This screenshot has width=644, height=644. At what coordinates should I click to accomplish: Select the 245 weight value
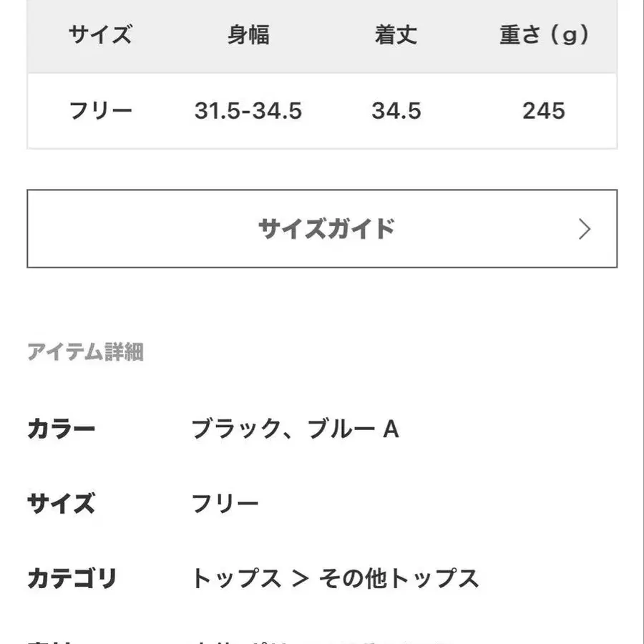544,111
